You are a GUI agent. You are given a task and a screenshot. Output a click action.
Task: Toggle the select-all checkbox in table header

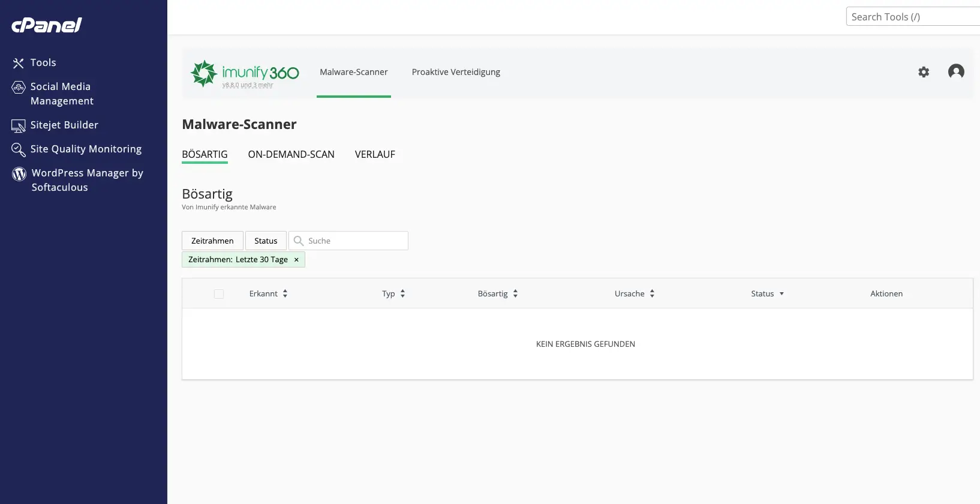219,294
